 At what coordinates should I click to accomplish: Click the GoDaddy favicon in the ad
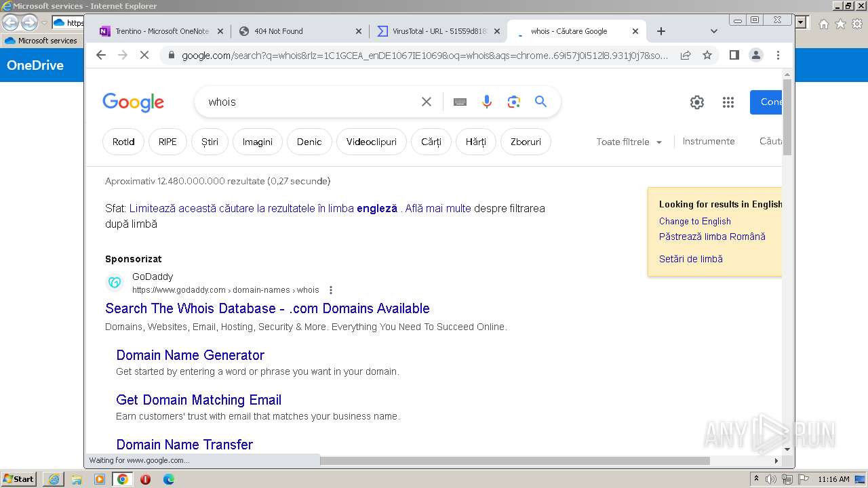click(115, 283)
